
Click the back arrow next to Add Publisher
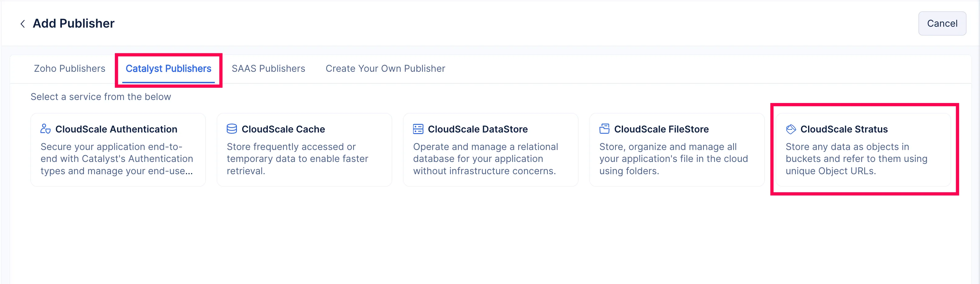point(23,23)
